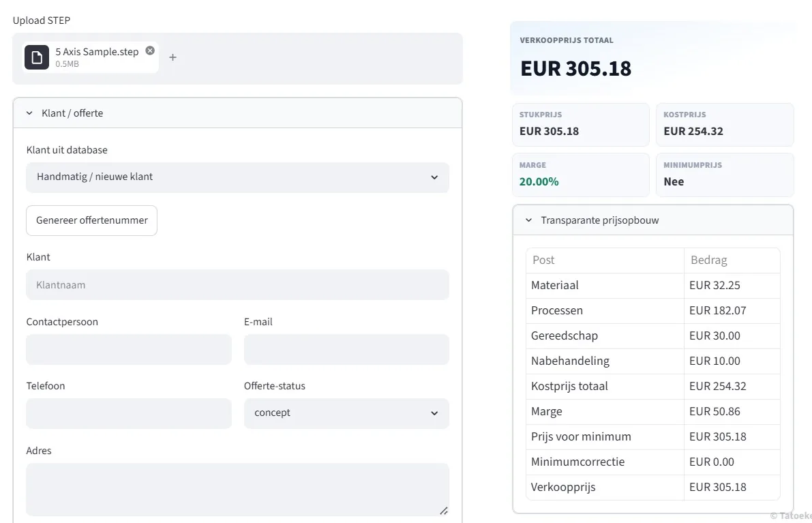The width and height of the screenshot is (812, 523).
Task: Click the Contactpersoon input field
Action: pyautogui.click(x=129, y=350)
